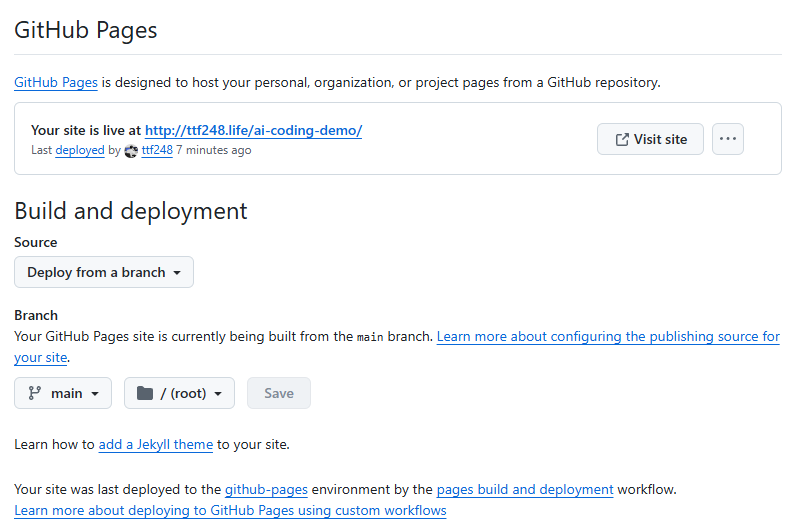
Task: Open the ttf248 user profile link
Action: click(157, 150)
